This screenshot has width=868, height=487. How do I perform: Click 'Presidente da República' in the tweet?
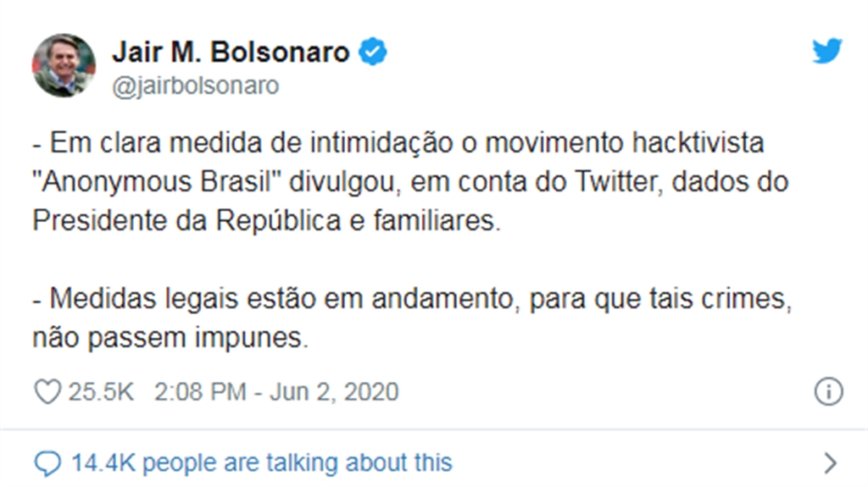point(186,221)
